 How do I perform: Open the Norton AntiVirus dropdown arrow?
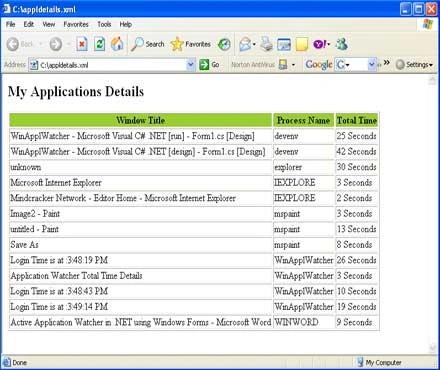[x=293, y=65]
